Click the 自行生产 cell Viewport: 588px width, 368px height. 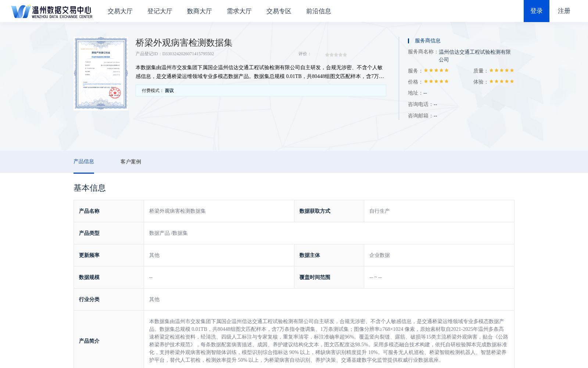click(x=439, y=211)
